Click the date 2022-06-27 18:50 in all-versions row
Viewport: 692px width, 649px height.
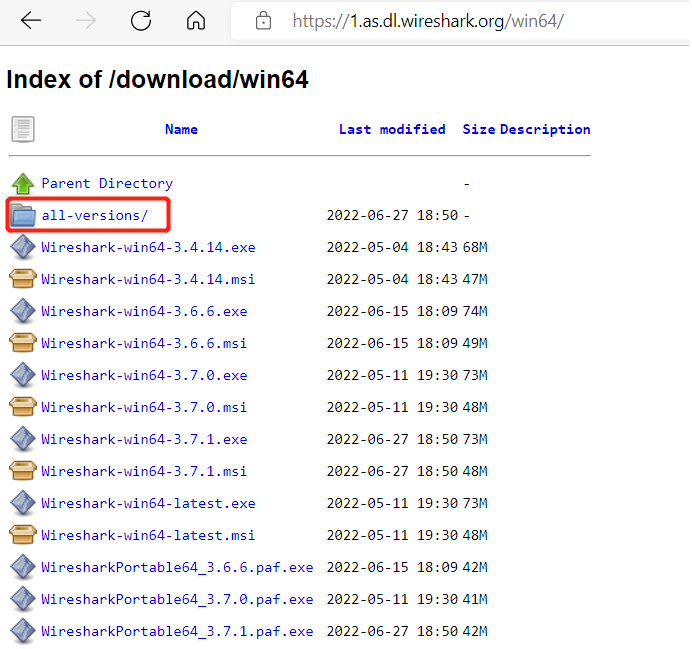[x=392, y=215]
